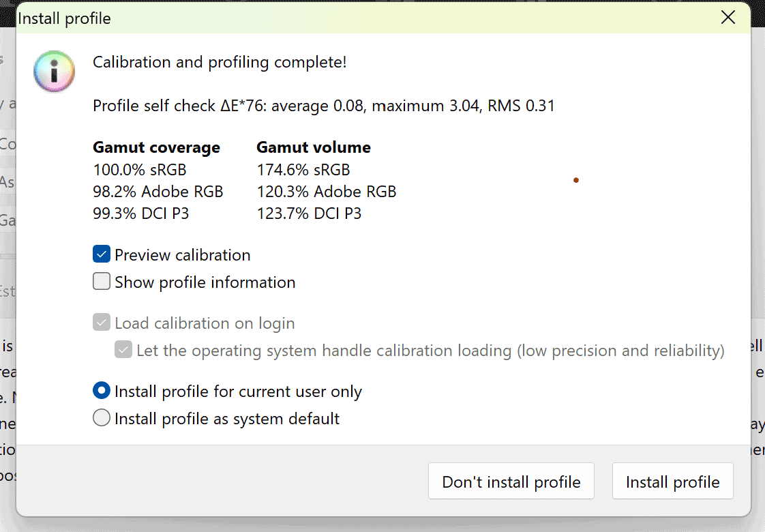765x532 pixels.
Task: Click the 123.7% DCI P3 volume value
Action: point(309,213)
